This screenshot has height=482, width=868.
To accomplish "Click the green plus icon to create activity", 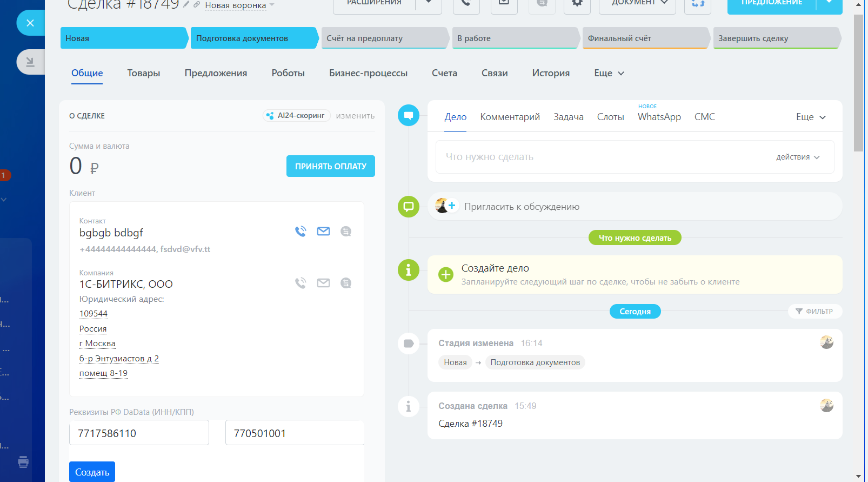I will tap(446, 275).
